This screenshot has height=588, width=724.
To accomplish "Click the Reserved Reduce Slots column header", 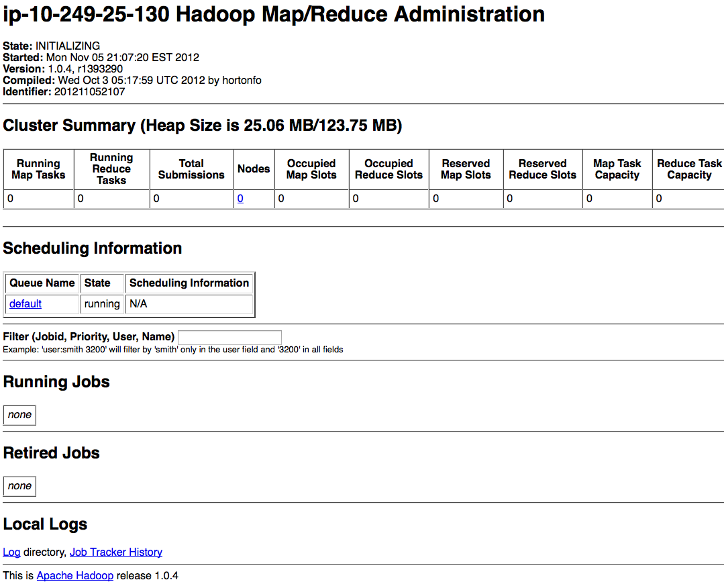I will click(542, 169).
